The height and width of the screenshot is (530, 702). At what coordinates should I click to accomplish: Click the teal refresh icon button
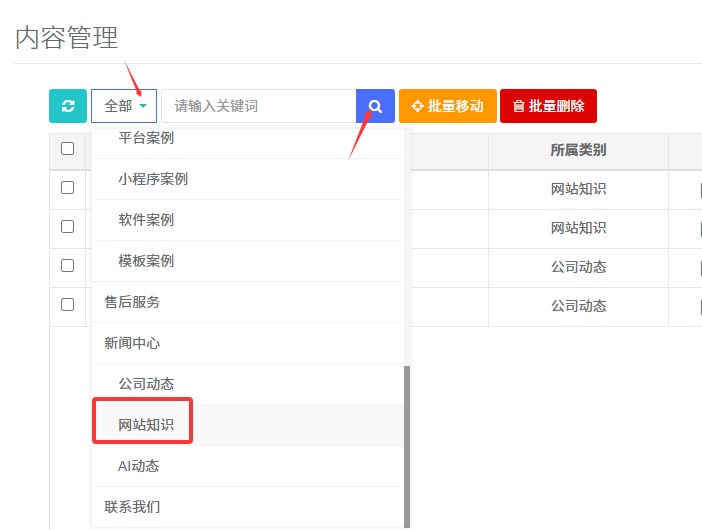[68, 106]
